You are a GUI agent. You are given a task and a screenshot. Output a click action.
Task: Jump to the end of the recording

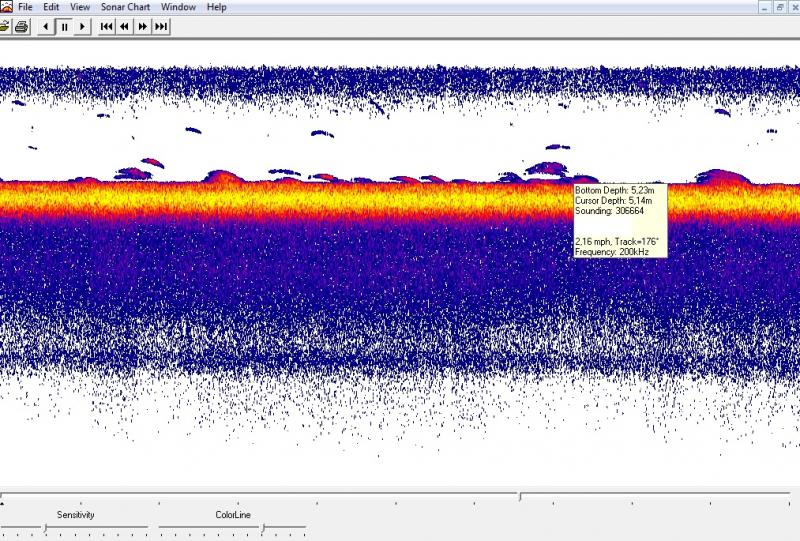coord(160,27)
